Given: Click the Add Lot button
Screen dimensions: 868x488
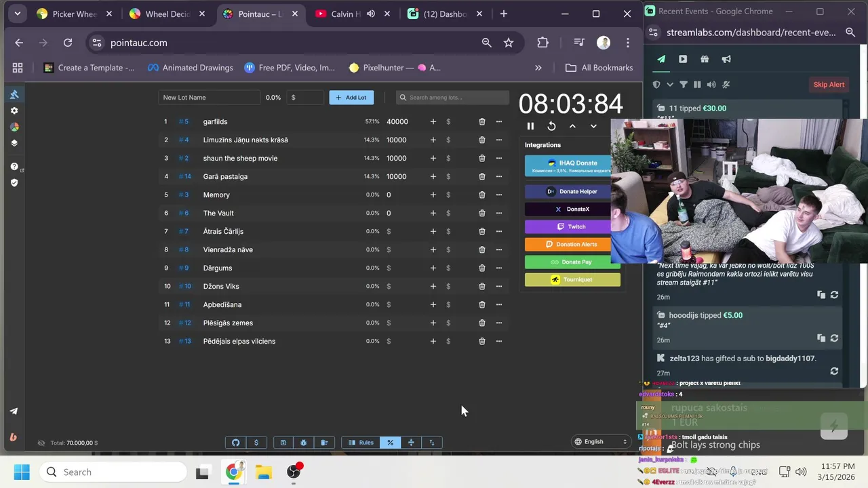Looking at the screenshot, I should [x=351, y=98].
